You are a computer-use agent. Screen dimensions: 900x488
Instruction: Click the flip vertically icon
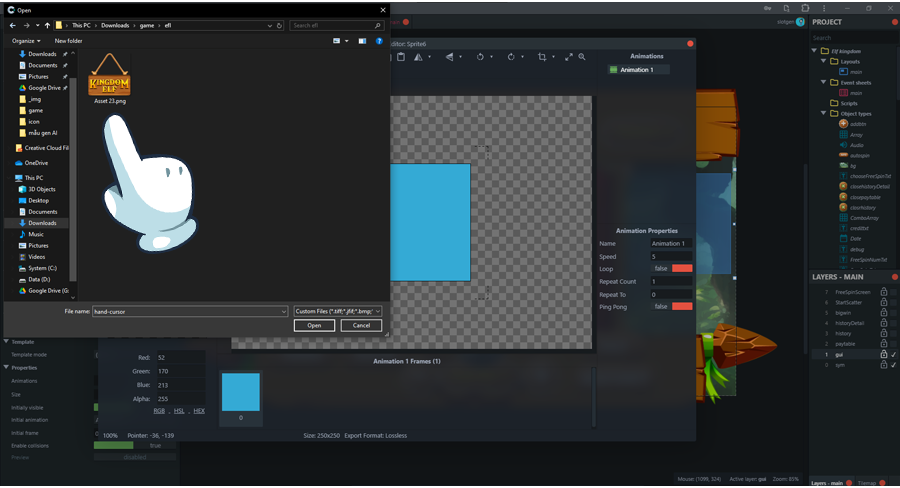point(449,57)
